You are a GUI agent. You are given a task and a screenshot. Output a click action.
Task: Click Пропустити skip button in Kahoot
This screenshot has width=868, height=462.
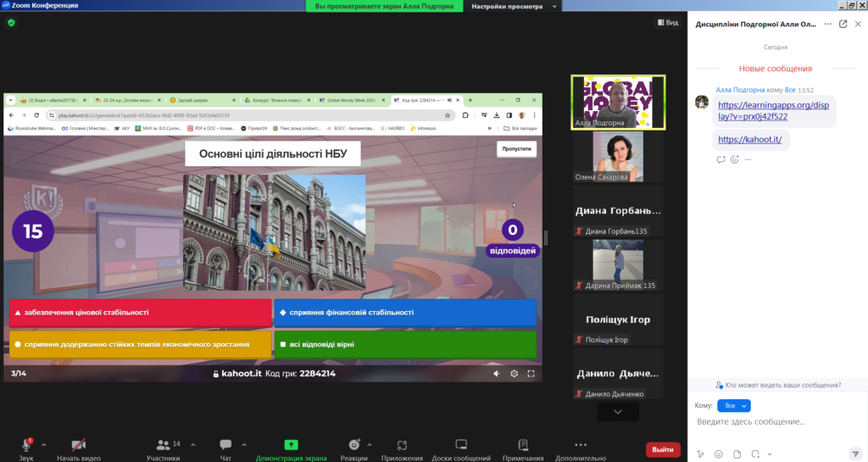pos(516,149)
